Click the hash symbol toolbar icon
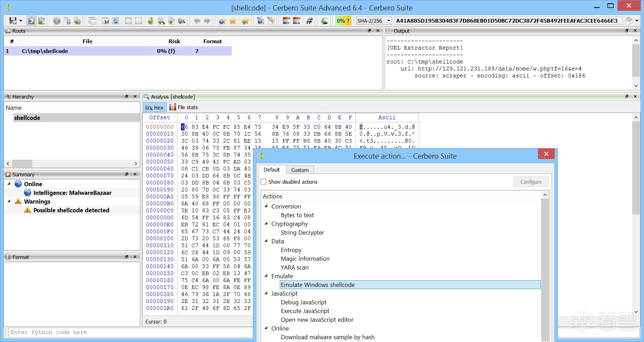 309,21
